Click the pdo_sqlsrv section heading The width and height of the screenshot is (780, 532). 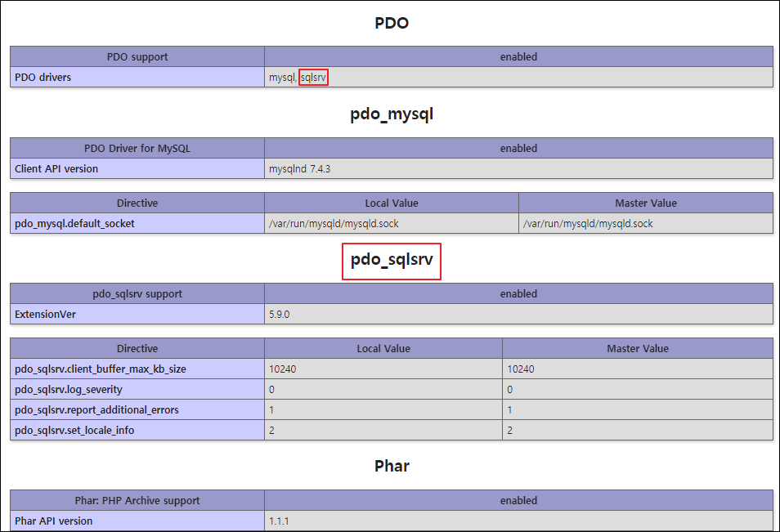click(x=392, y=260)
